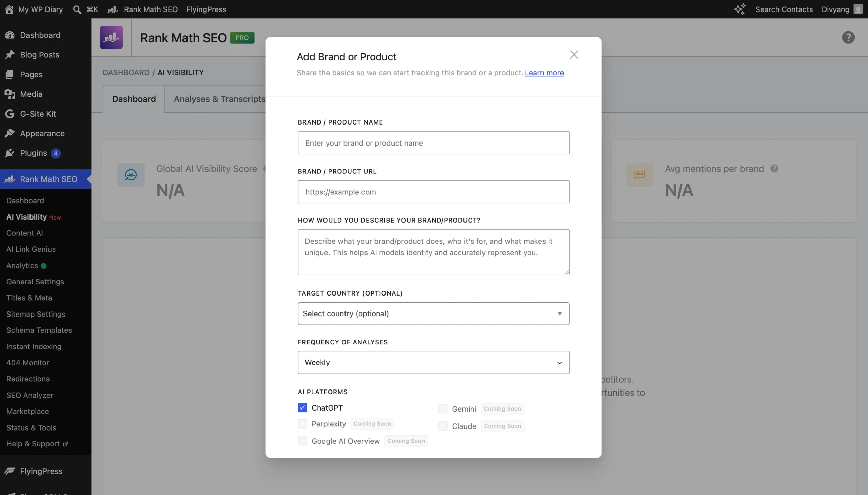Open Marketplace menu item

(27, 411)
